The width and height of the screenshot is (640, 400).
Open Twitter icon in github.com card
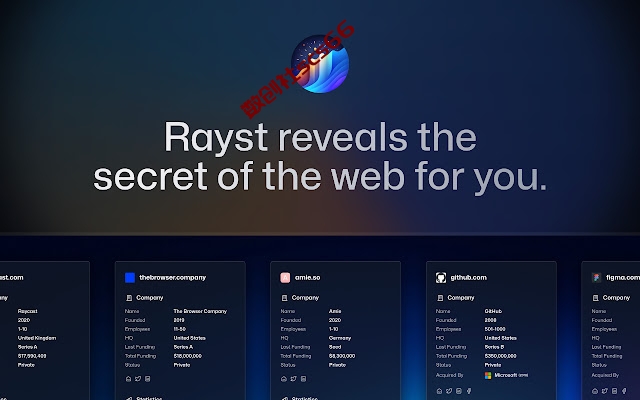(x=449, y=391)
